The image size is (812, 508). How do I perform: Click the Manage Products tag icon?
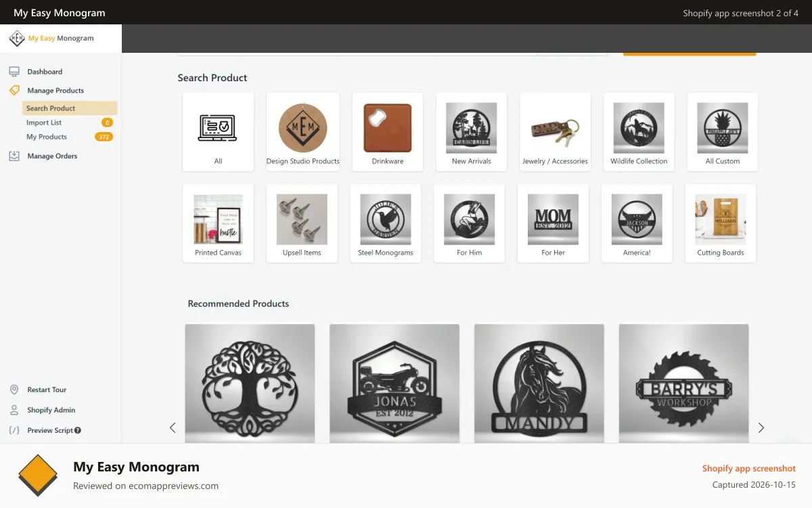tap(14, 90)
